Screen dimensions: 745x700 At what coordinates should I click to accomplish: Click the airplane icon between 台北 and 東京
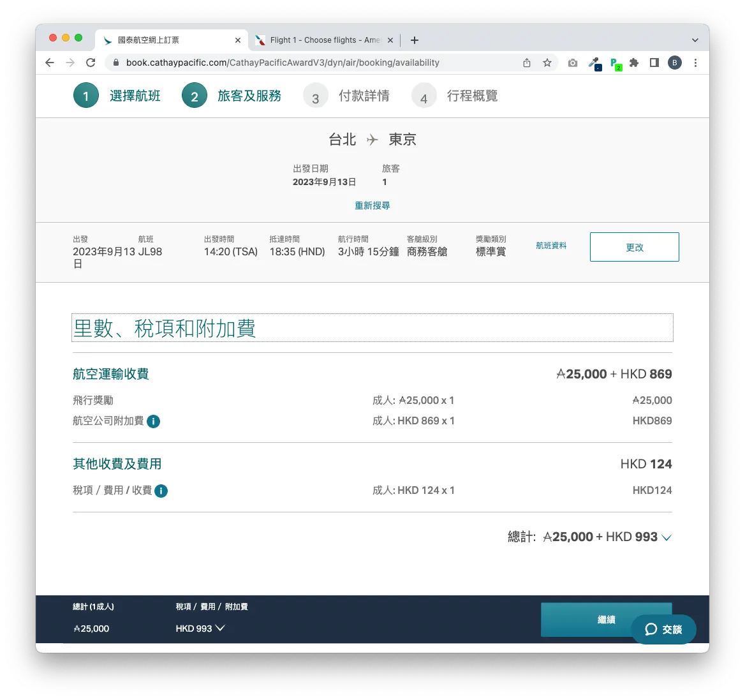[x=372, y=140]
